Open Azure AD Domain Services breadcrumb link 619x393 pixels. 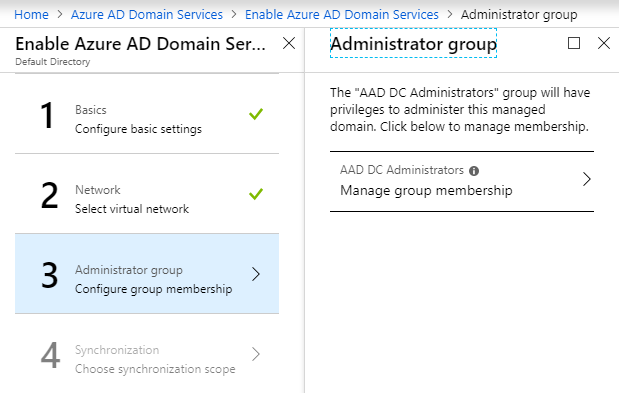click(x=147, y=15)
